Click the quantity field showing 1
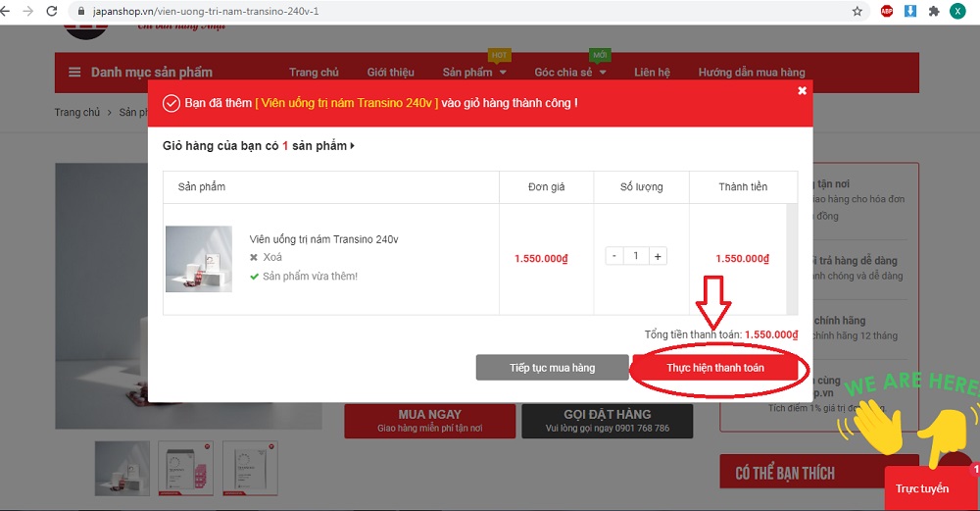The width and height of the screenshot is (980, 511). (636, 256)
